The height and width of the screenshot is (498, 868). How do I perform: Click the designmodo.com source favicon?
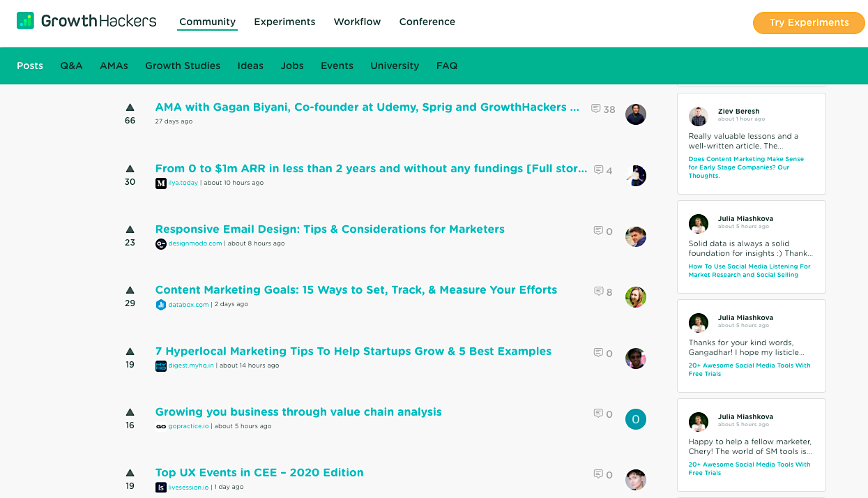click(161, 243)
